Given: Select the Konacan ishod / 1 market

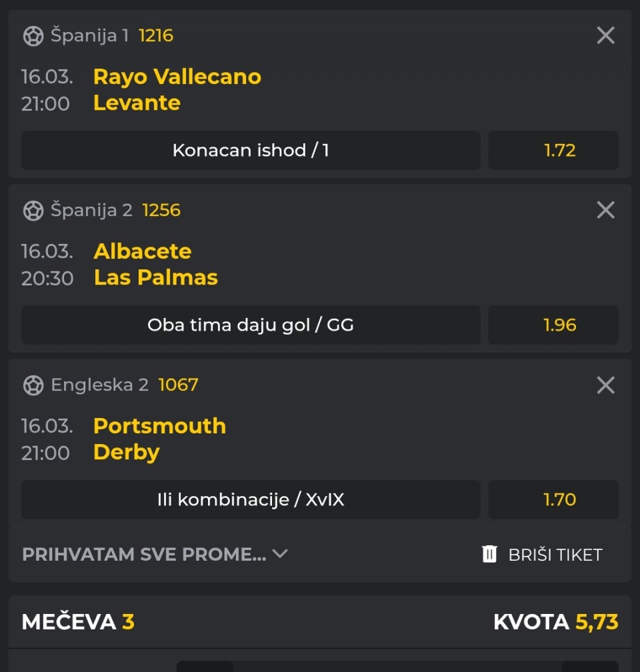Looking at the screenshot, I should click(x=251, y=150).
